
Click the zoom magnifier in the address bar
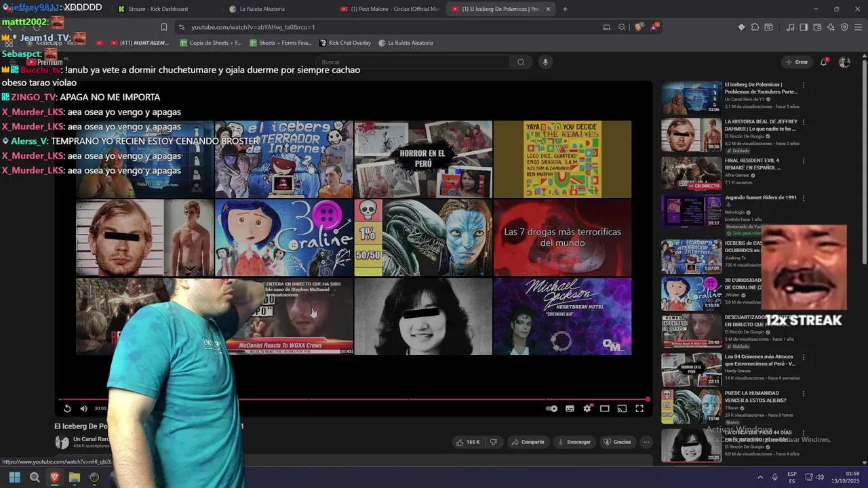pos(622,27)
